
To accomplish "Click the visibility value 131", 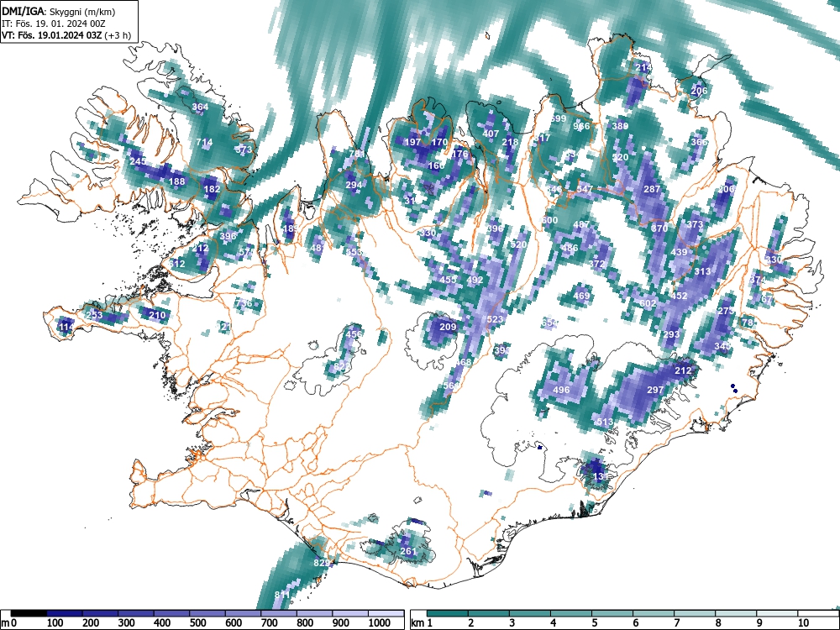I will click(x=601, y=476).
